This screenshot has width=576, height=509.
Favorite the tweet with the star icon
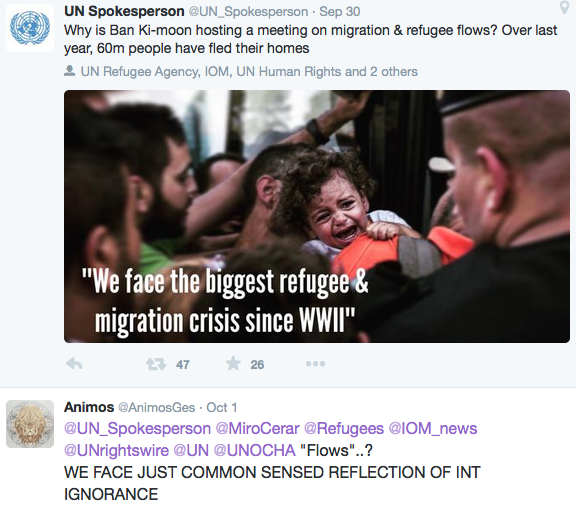pos(233,364)
